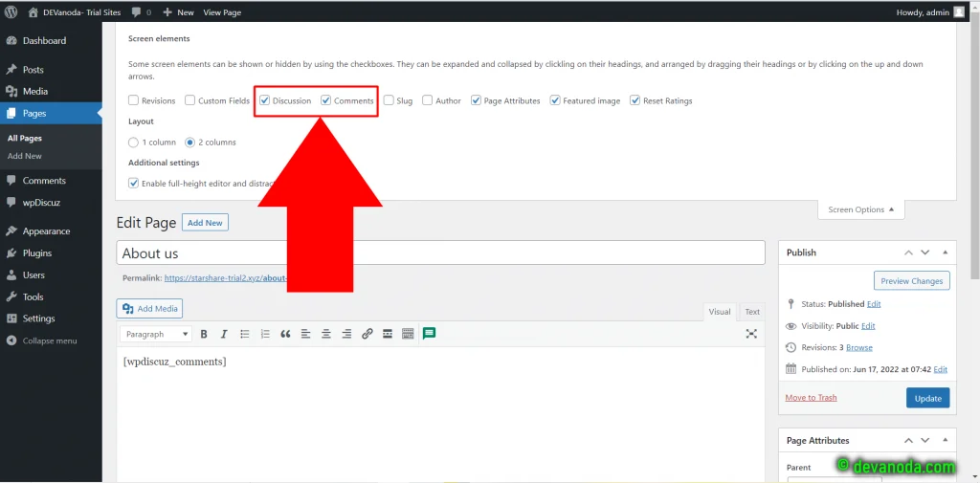Open the Paragraph format dropdown

tap(156, 335)
